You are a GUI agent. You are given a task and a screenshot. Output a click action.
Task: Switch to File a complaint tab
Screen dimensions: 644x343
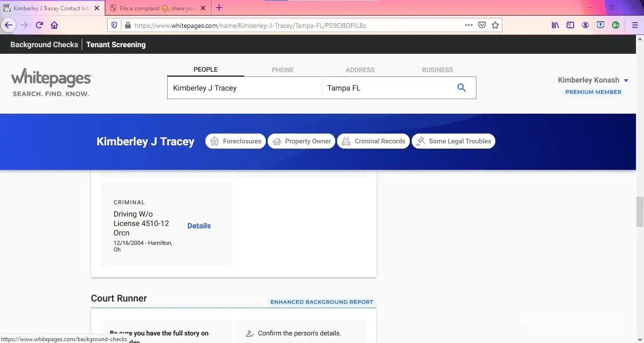158,8
